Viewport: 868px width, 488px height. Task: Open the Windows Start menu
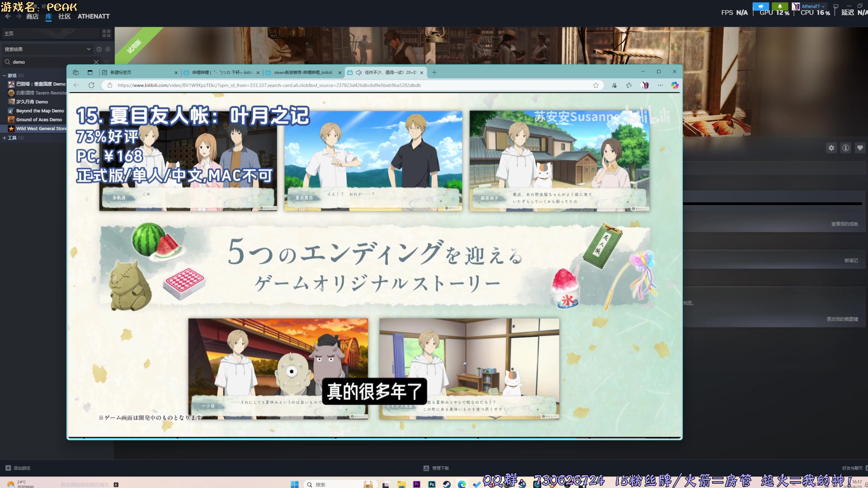pos(295,484)
